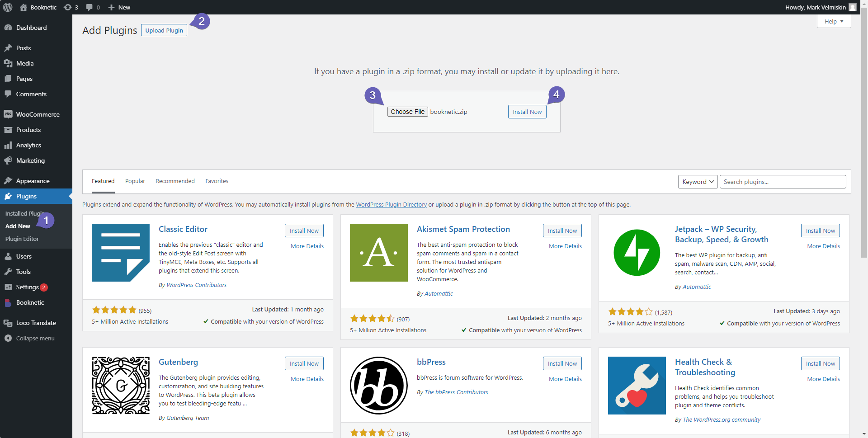The height and width of the screenshot is (438, 868).
Task: Open More Details for Gutenberg
Action: pos(307,379)
